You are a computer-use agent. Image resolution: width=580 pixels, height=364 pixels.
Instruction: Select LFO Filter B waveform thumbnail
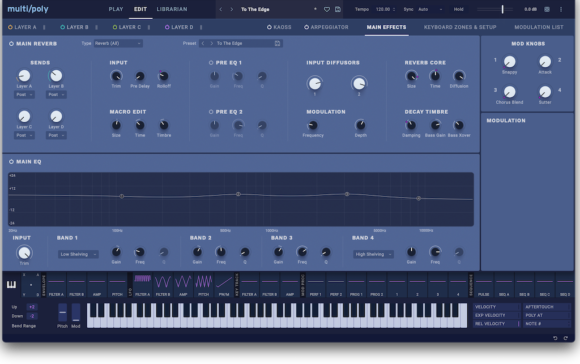[163, 284]
